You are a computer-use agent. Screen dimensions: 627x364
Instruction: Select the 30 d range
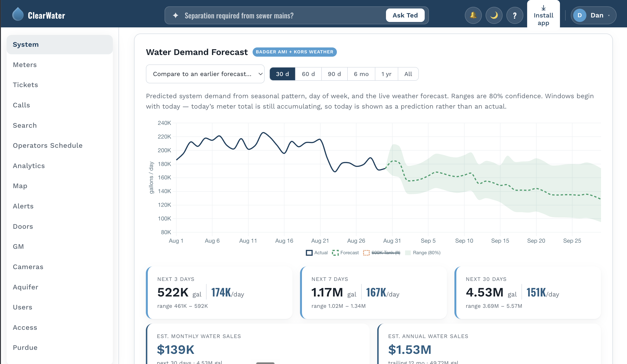[x=282, y=74]
